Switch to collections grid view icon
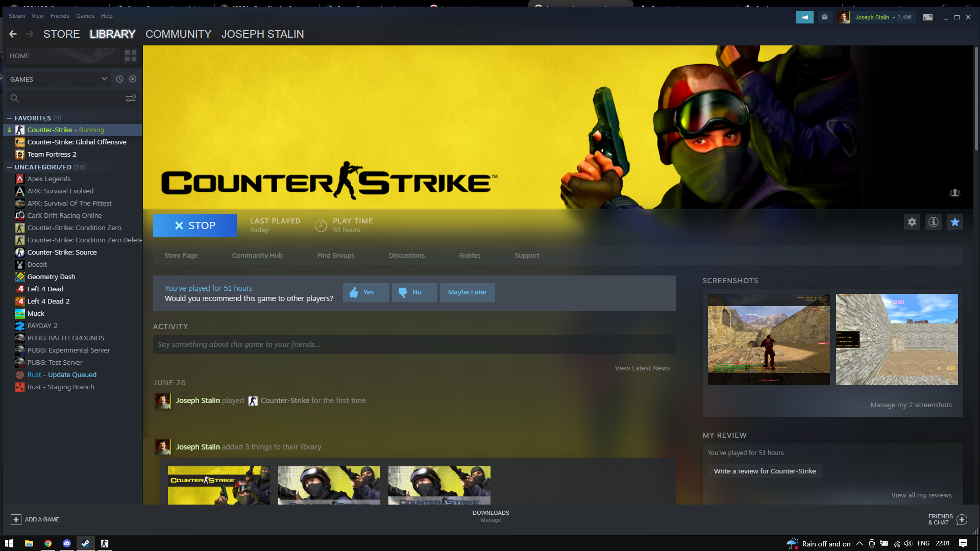The height and width of the screenshot is (551, 980). 131,56
